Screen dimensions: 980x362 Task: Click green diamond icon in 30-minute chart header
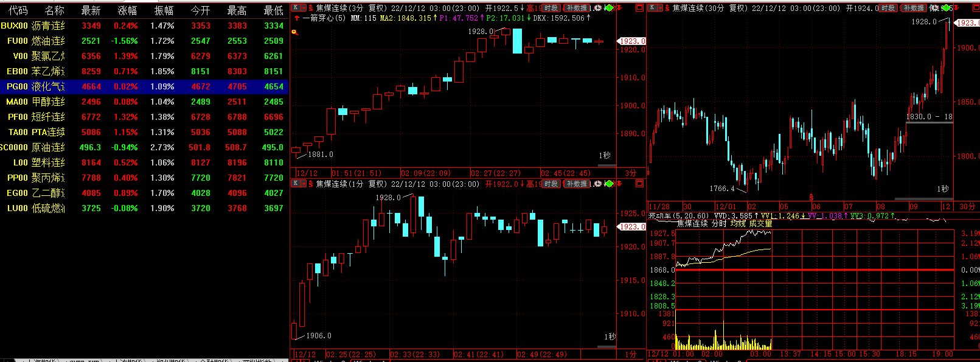(946, 8)
